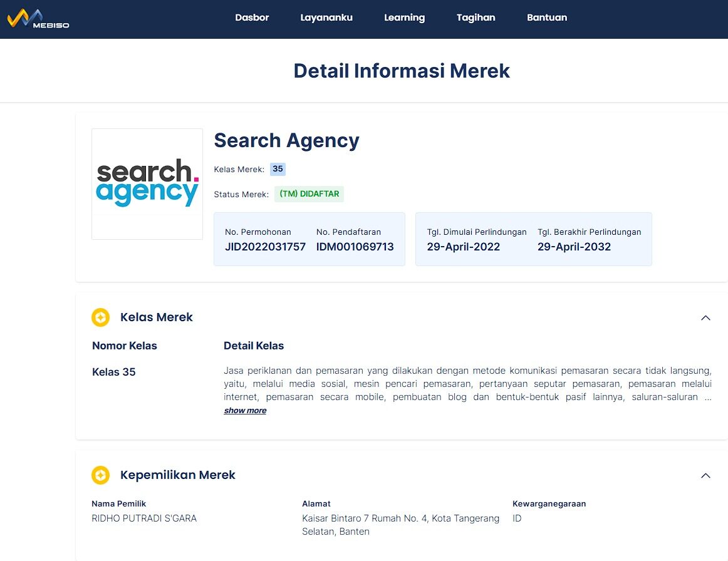Click the Kelas Merek section icon

(x=100, y=317)
